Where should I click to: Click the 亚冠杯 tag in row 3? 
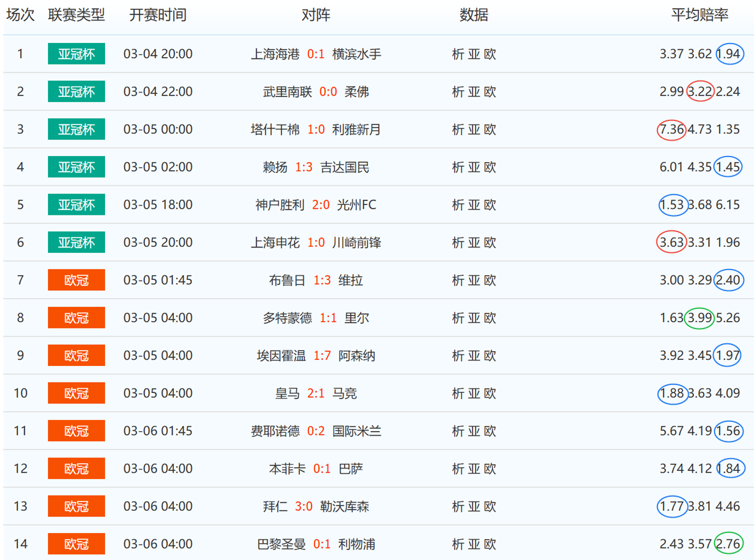point(76,130)
